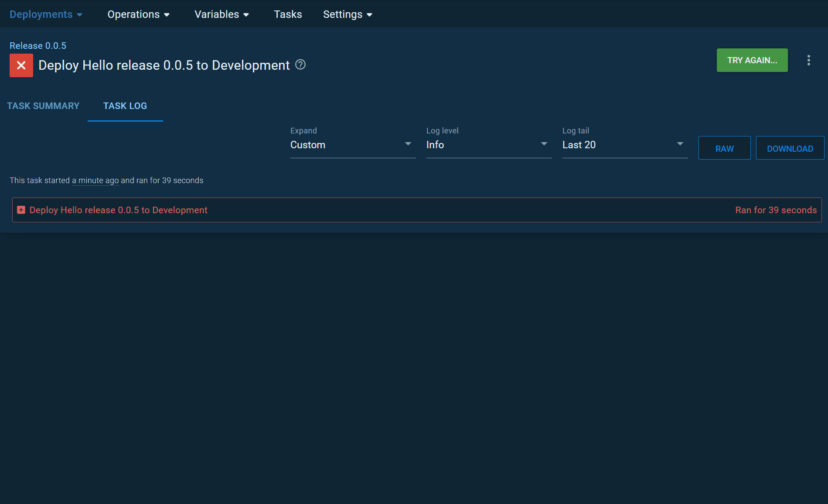Open the Settings menu chevron

pyautogui.click(x=369, y=14)
